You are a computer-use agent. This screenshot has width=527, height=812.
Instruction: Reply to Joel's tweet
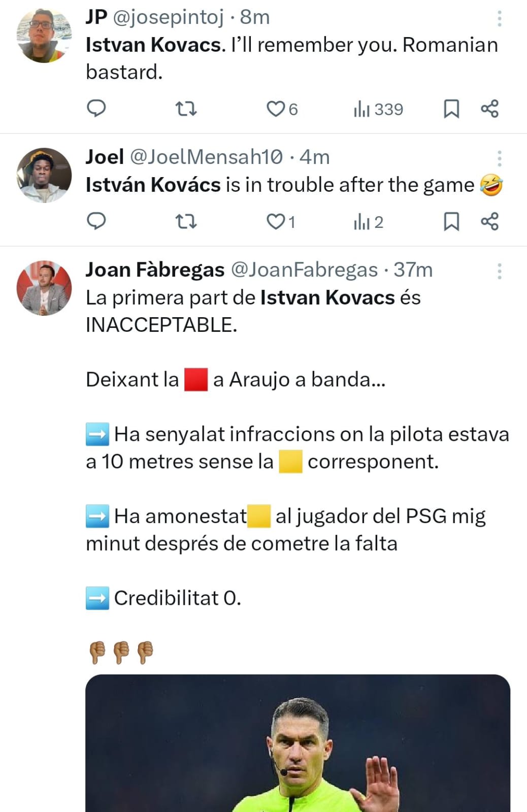click(96, 222)
